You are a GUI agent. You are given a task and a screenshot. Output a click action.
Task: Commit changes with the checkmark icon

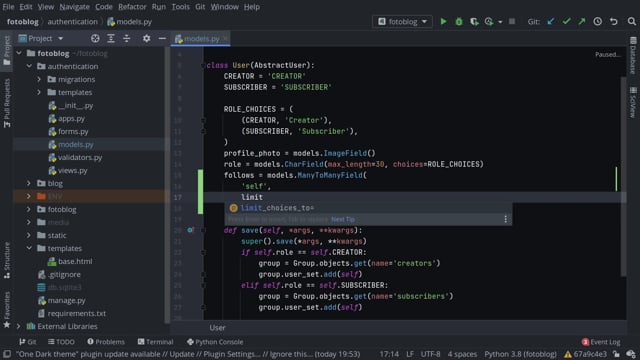[x=566, y=22]
